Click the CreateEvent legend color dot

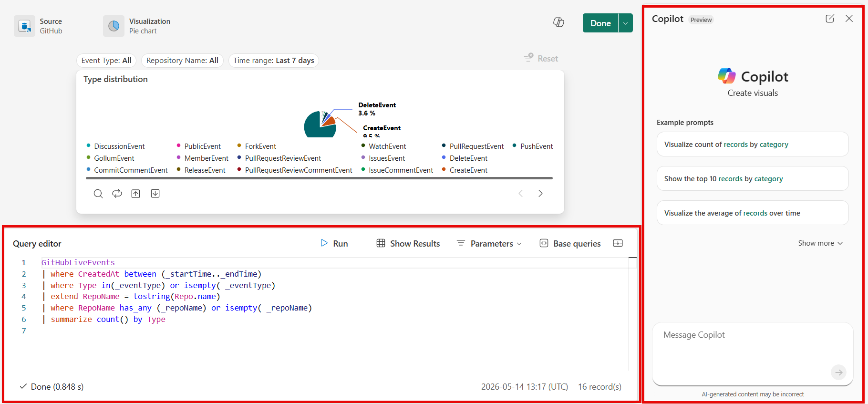(x=444, y=169)
